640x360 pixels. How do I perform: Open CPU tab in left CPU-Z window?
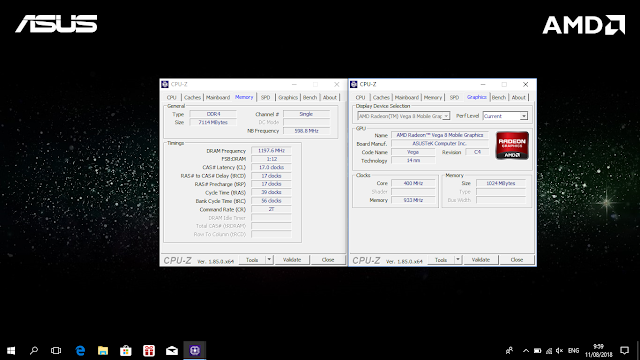[171, 97]
